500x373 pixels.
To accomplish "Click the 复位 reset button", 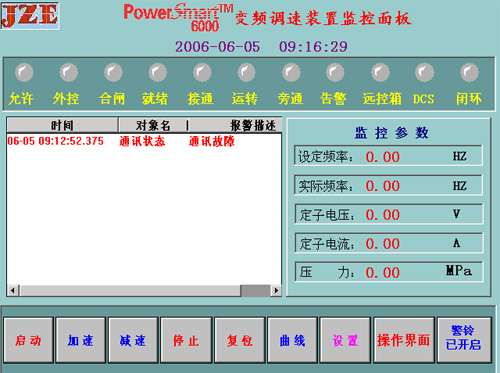I will point(240,340).
